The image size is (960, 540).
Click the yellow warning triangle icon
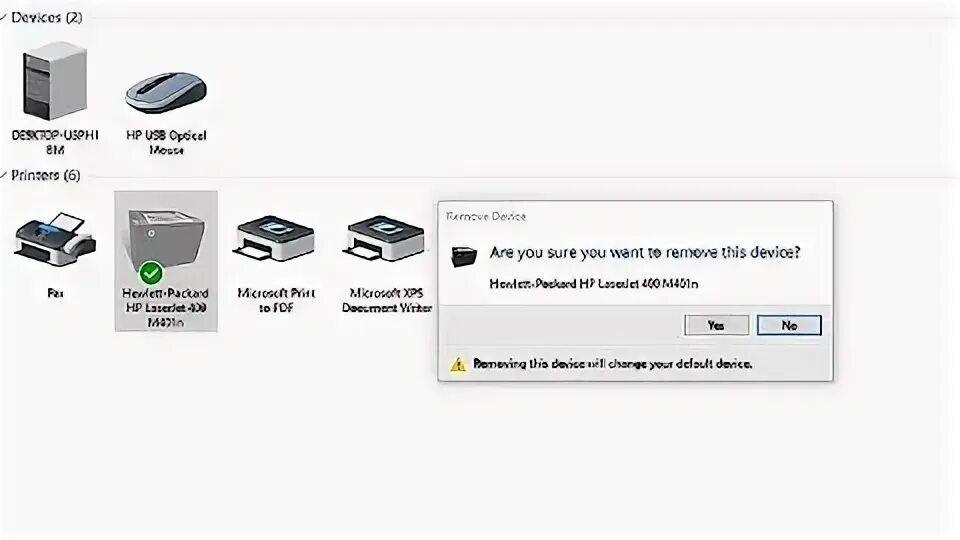pos(458,365)
